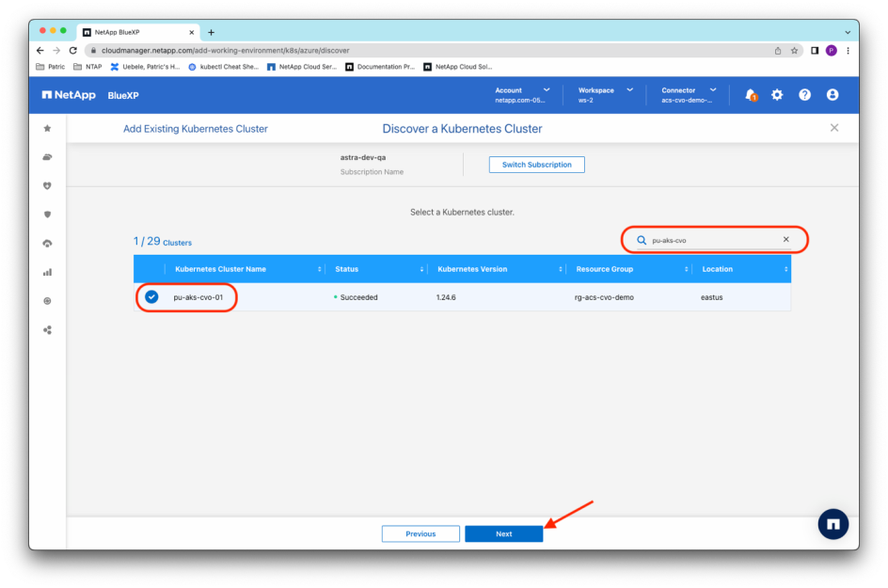
Task: Open the settings gear icon
Action: (x=777, y=95)
